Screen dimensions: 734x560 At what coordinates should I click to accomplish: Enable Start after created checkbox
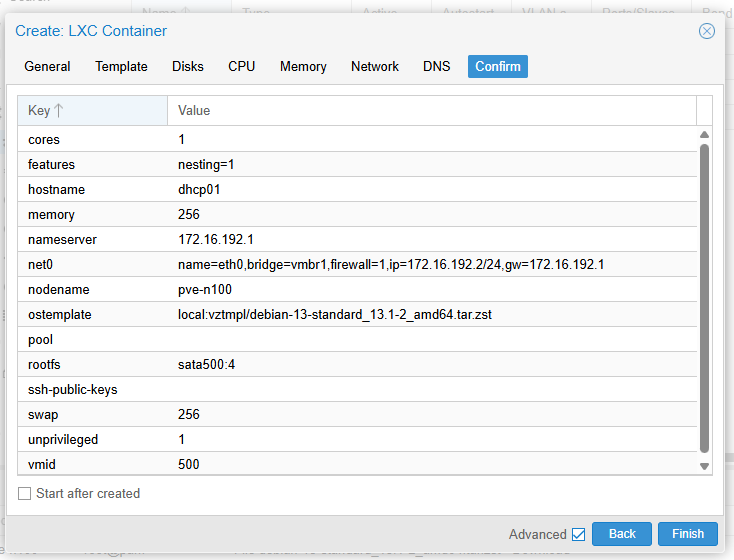25,494
